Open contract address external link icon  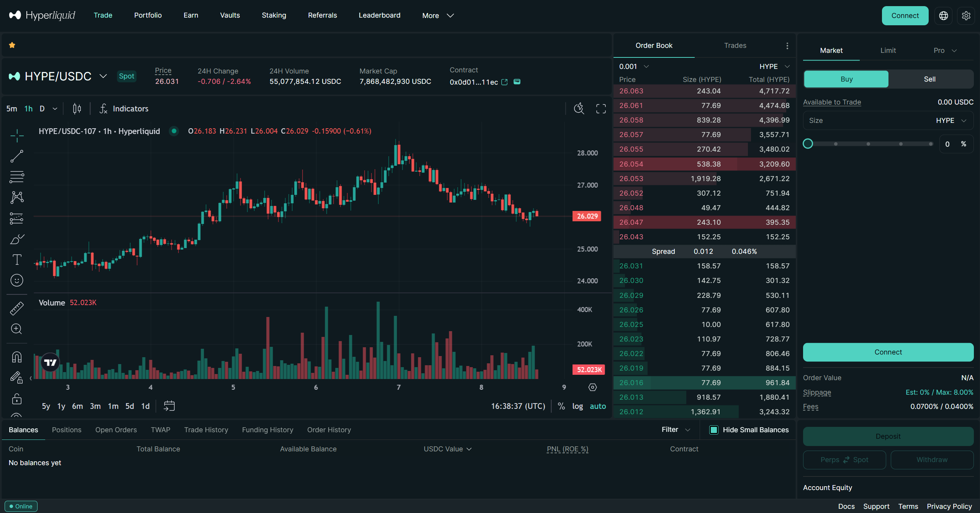tap(504, 82)
